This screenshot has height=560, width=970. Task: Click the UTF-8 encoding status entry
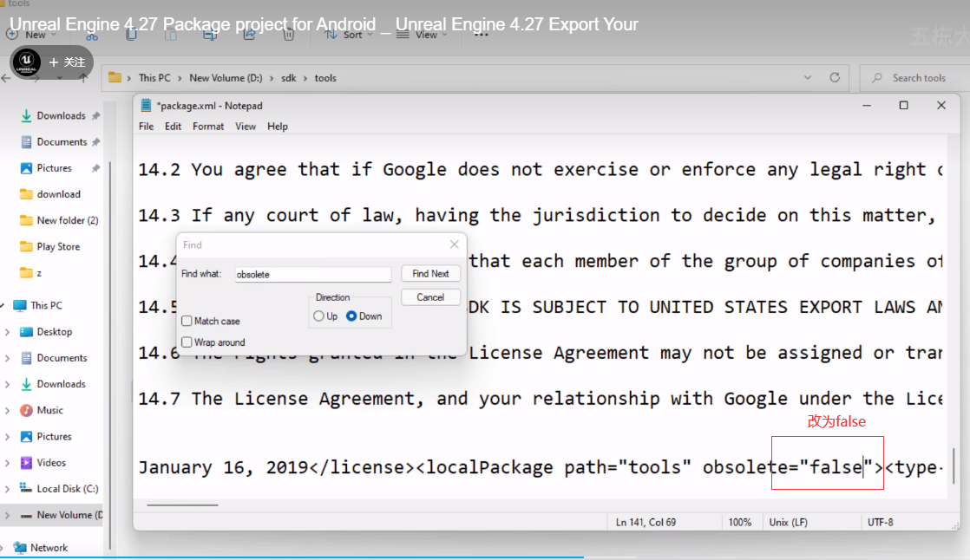[880, 523]
